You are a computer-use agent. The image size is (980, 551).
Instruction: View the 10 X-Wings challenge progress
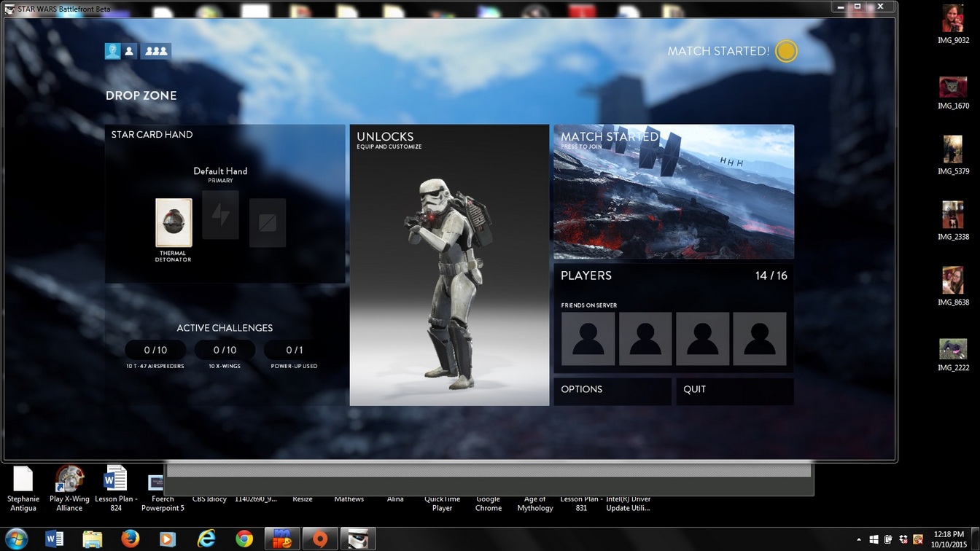pyautogui.click(x=225, y=351)
